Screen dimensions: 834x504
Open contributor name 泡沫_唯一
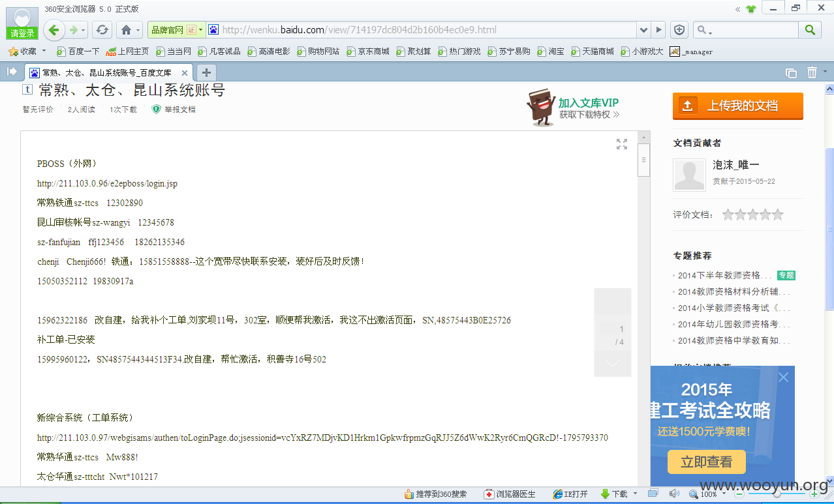pos(736,166)
